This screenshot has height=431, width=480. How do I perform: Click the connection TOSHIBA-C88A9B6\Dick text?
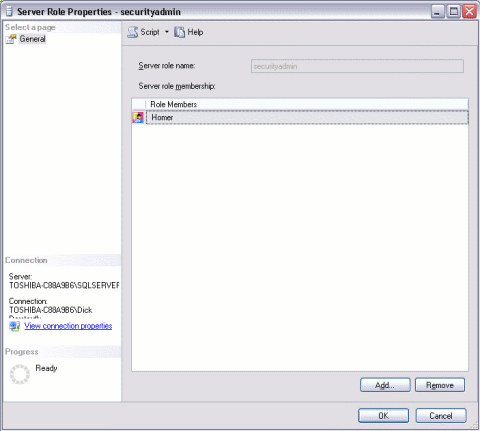point(50,310)
